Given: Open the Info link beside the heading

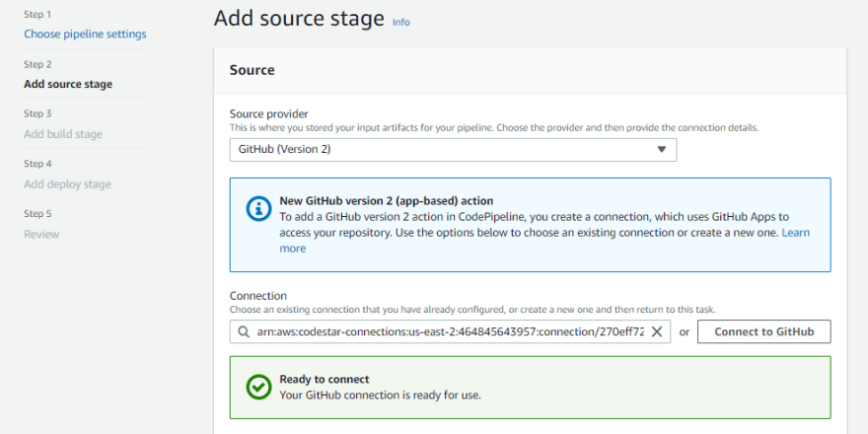Looking at the screenshot, I should click(401, 22).
